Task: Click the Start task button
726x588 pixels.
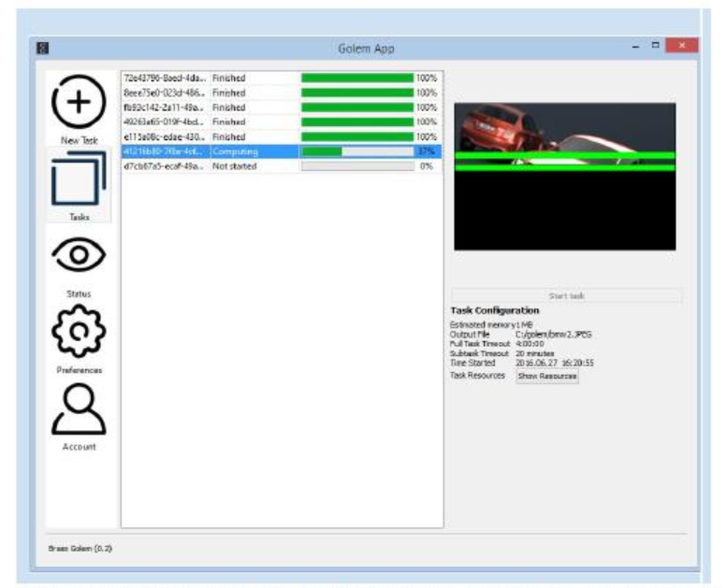Action: 566,295
